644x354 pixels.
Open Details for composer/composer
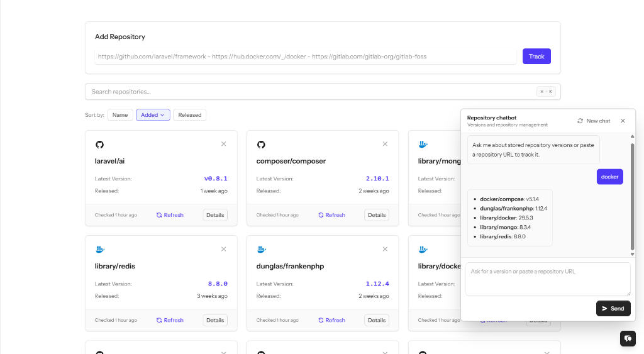point(377,215)
